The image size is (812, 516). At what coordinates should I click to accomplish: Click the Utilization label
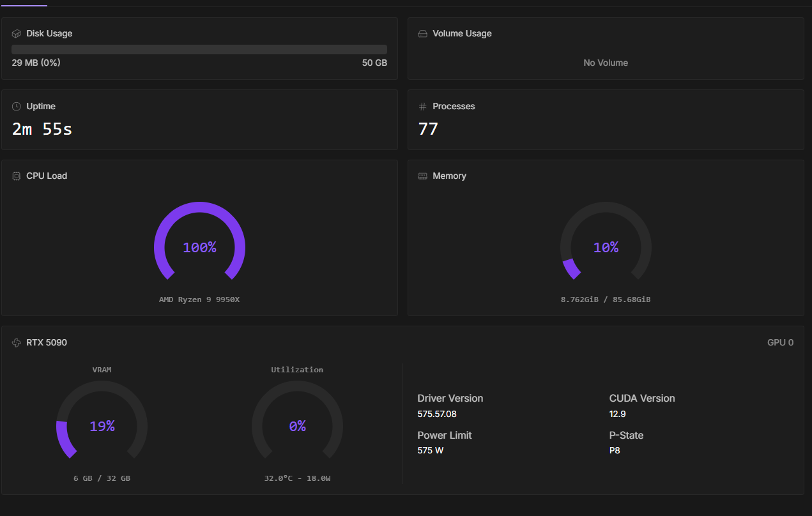point(297,370)
